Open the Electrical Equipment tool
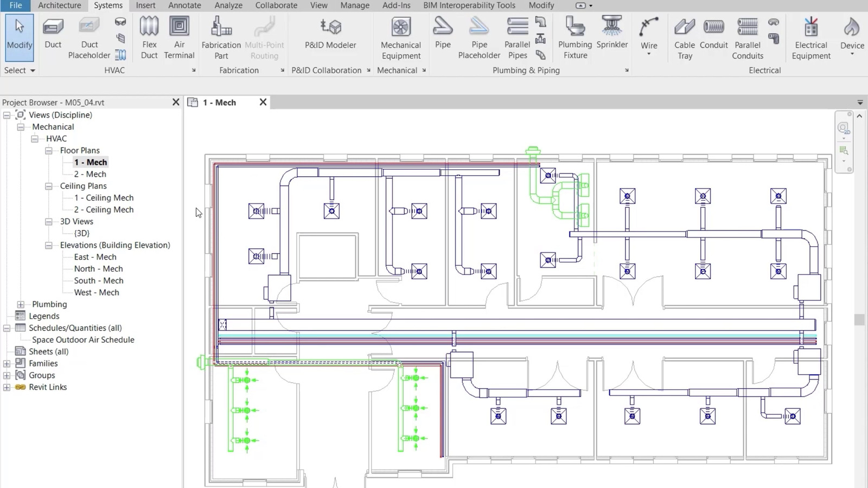 (x=811, y=38)
